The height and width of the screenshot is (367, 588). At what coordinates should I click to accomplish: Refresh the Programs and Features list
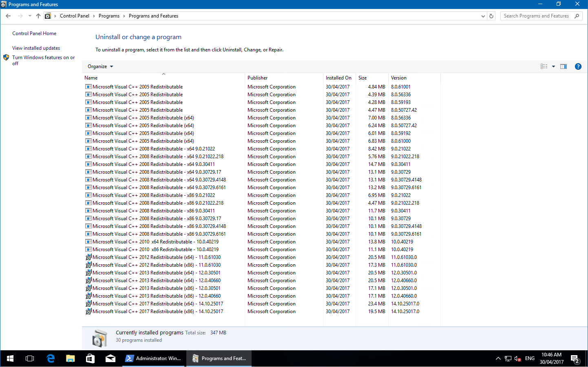click(x=491, y=16)
